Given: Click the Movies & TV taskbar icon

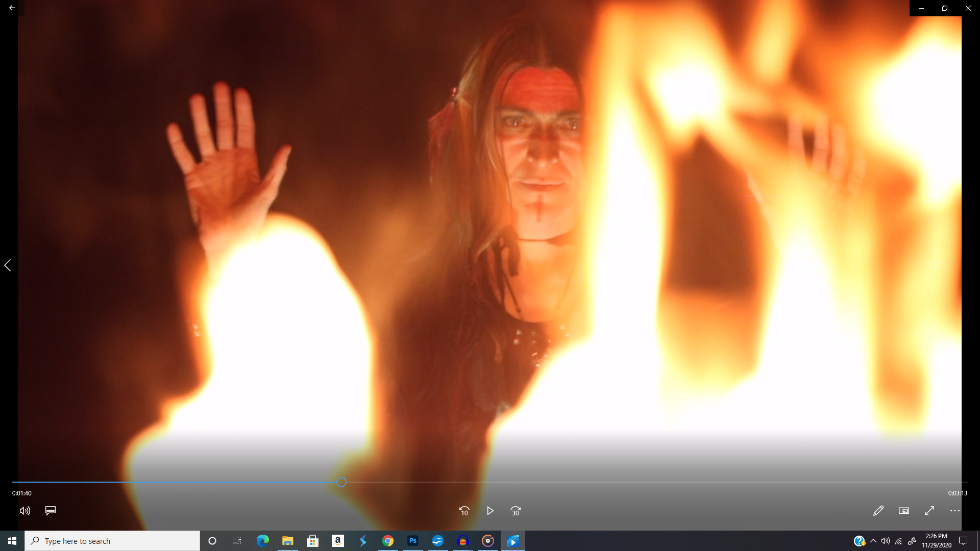Looking at the screenshot, I should click(513, 541).
